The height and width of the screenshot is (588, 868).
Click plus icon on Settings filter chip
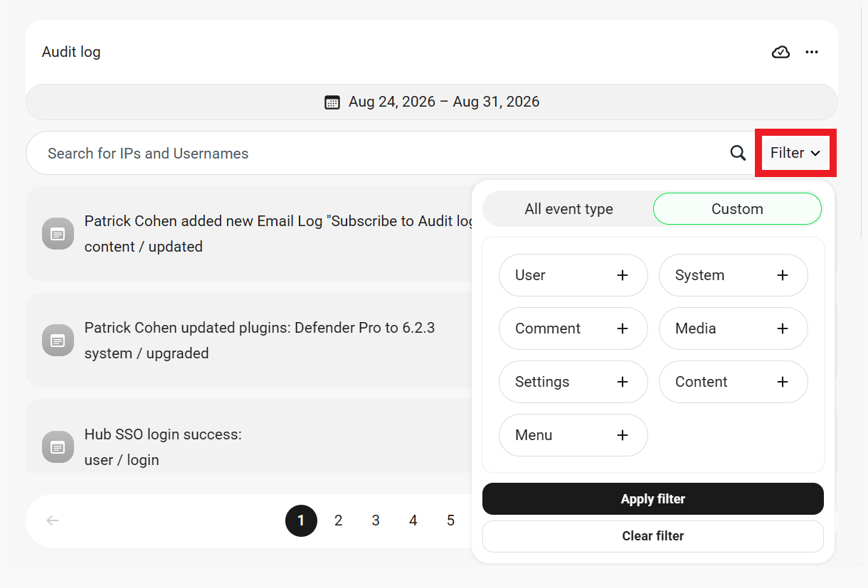[623, 382]
